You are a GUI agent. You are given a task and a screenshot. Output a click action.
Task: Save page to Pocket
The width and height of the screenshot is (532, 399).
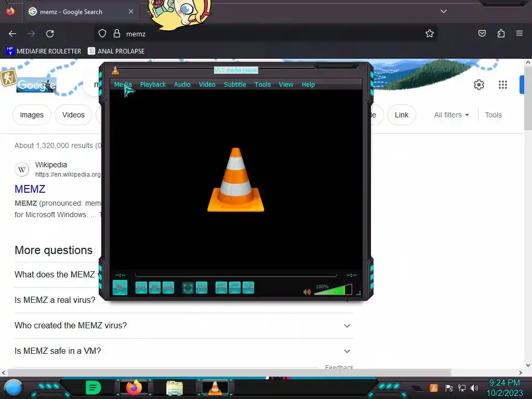click(x=482, y=33)
